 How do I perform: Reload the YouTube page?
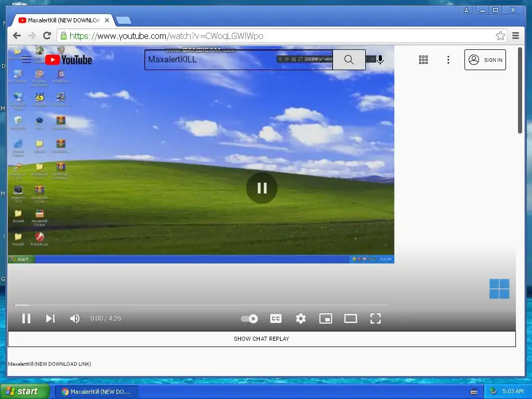click(47, 36)
